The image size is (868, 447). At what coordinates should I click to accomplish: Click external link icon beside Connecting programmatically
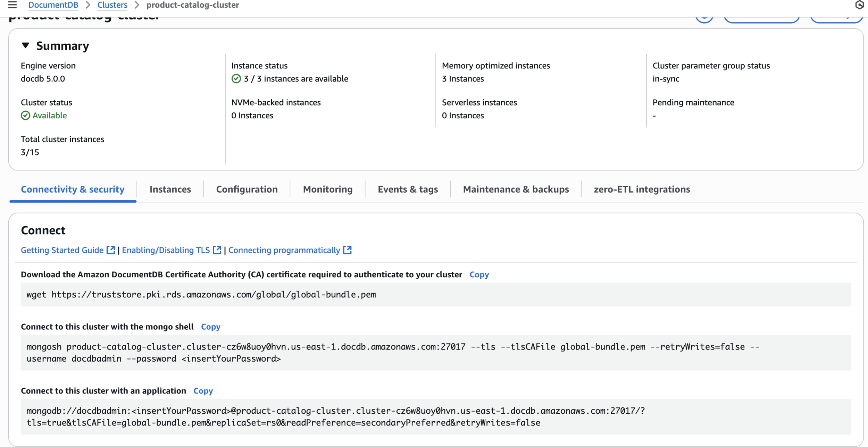347,250
